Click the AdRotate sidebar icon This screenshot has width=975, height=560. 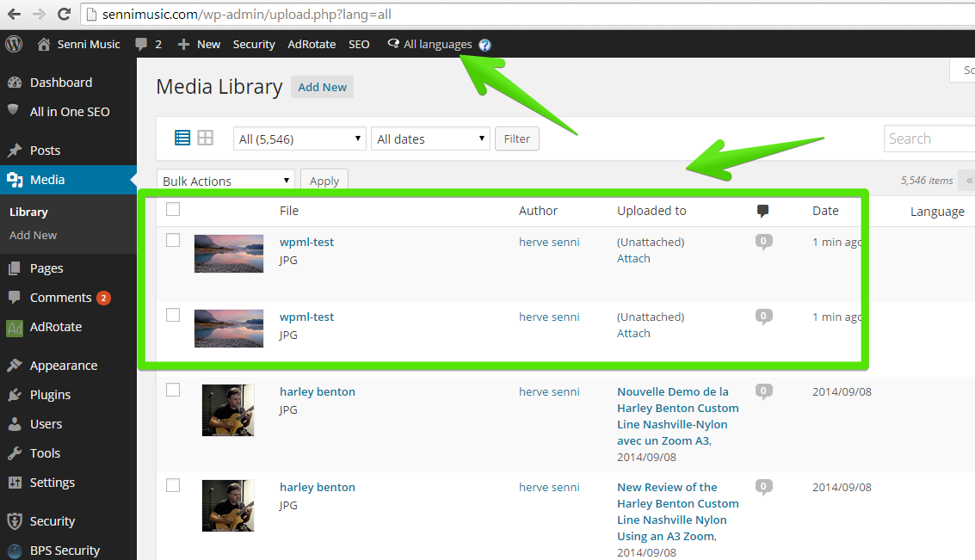point(15,328)
